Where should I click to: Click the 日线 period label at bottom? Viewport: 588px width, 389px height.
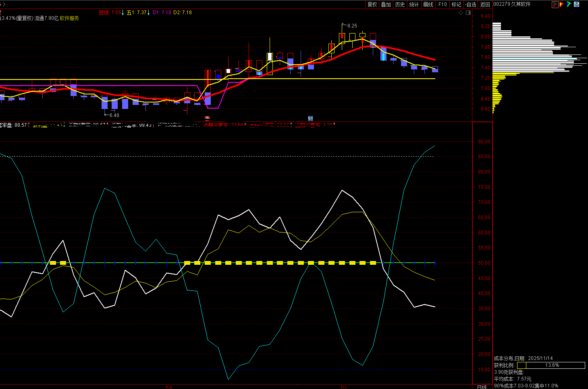tap(482, 387)
